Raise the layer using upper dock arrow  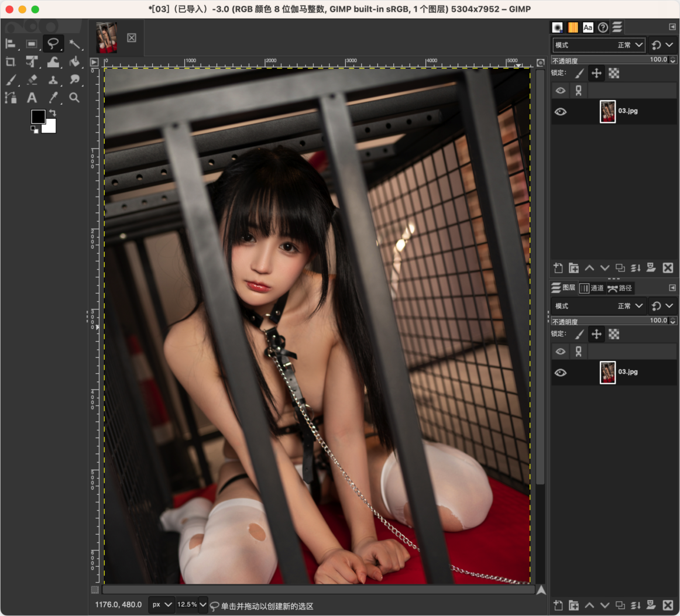pos(589,268)
